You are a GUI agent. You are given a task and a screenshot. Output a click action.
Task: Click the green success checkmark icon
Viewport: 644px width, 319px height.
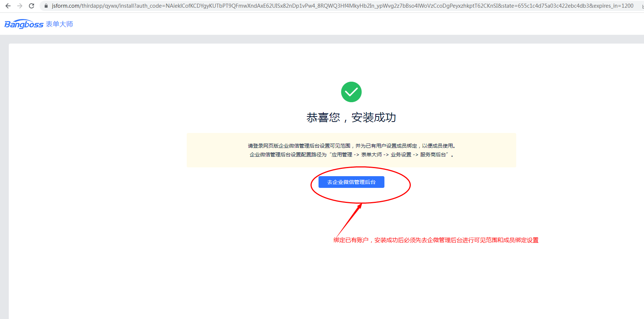pyautogui.click(x=351, y=92)
